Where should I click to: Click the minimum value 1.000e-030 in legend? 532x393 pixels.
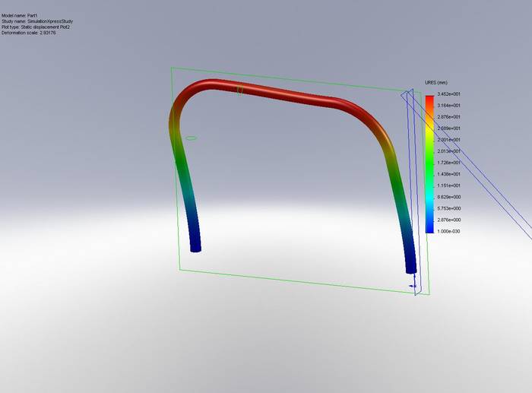coord(448,231)
